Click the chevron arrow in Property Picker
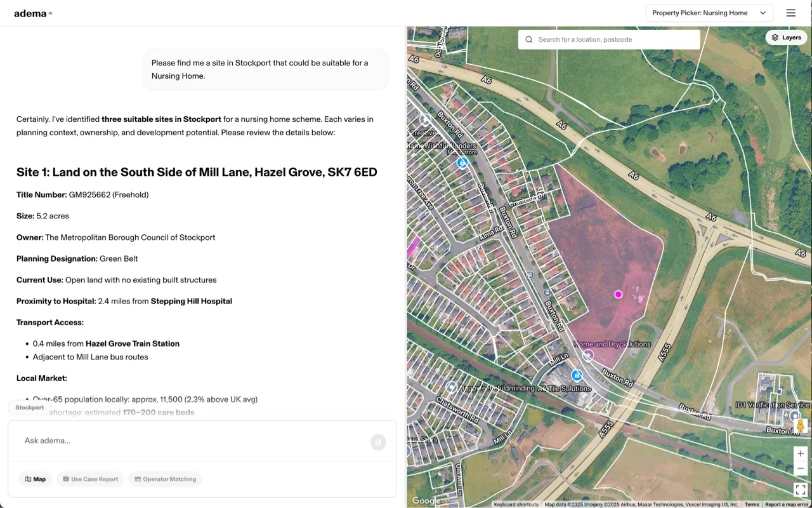 [763, 13]
